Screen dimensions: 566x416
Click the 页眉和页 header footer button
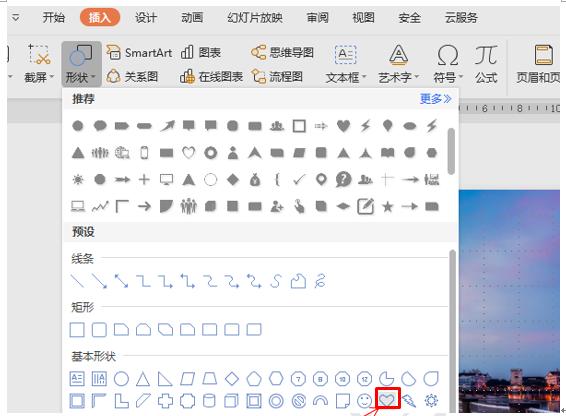(538, 64)
